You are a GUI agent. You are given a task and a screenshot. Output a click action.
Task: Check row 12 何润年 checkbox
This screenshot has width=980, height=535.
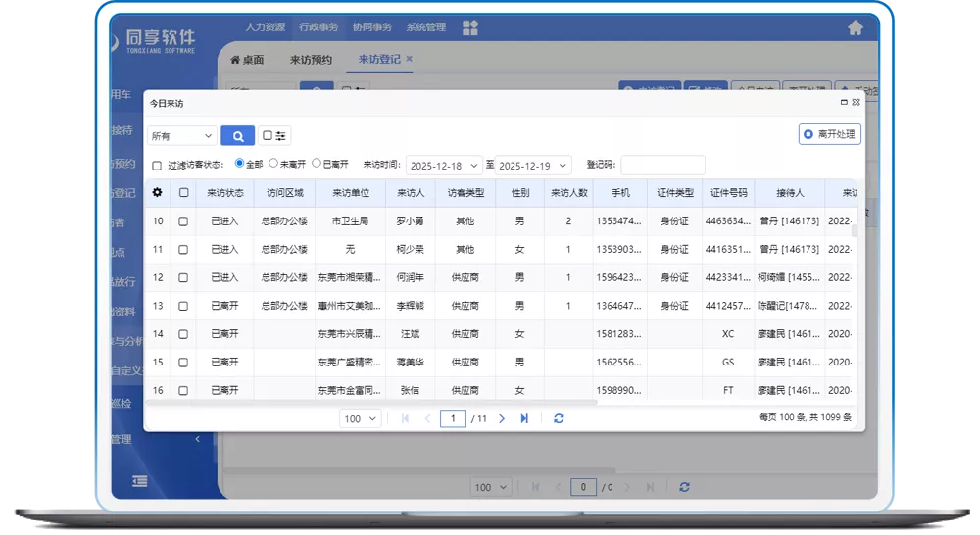pos(183,277)
